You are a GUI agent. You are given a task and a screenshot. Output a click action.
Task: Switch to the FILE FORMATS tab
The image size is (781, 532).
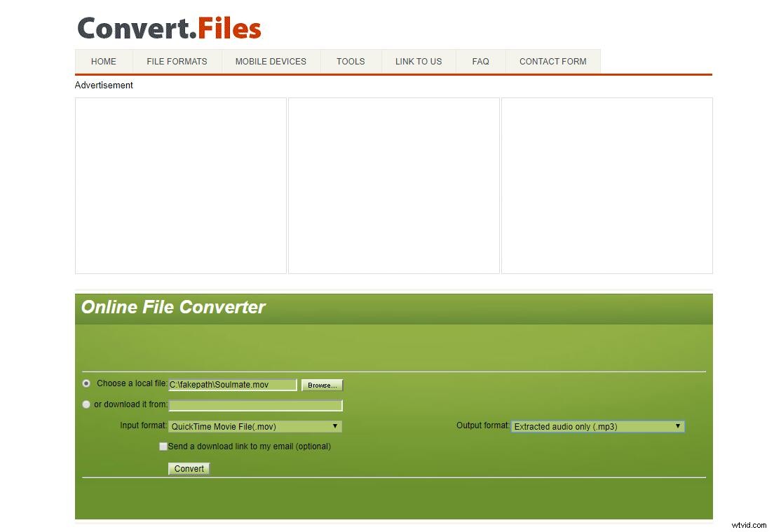(x=177, y=61)
